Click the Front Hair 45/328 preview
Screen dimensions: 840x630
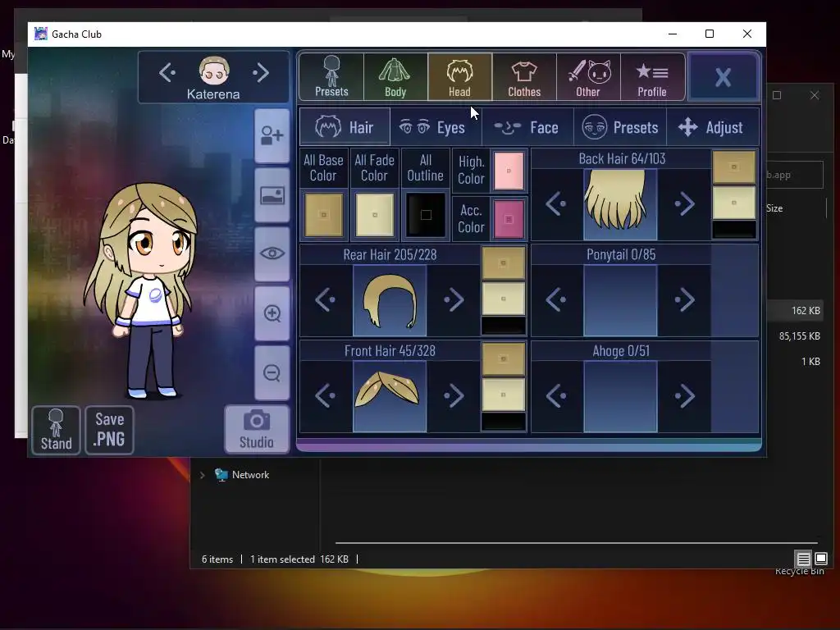(x=390, y=396)
